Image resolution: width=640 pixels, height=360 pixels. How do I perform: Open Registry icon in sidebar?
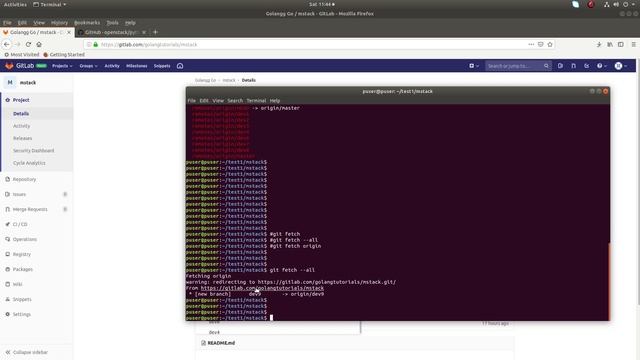pos(7,254)
